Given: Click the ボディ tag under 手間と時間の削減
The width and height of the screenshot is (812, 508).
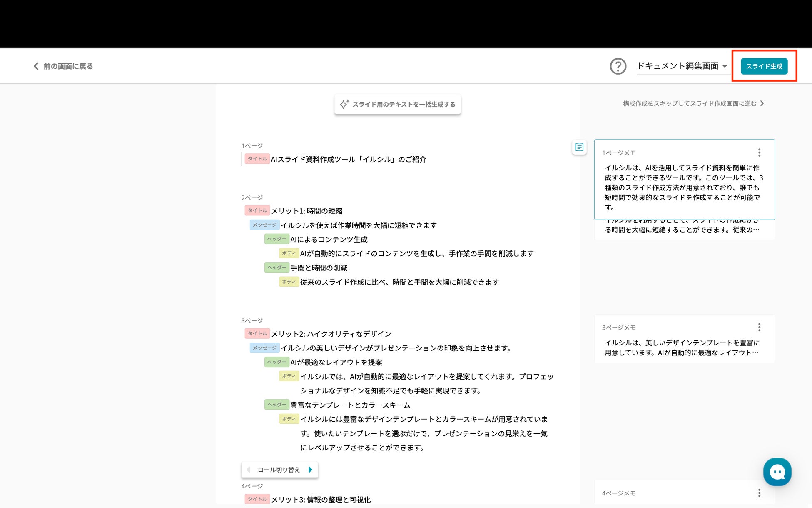Looking at the screenshot, I should pyautogui.click(x=289, y=282).
